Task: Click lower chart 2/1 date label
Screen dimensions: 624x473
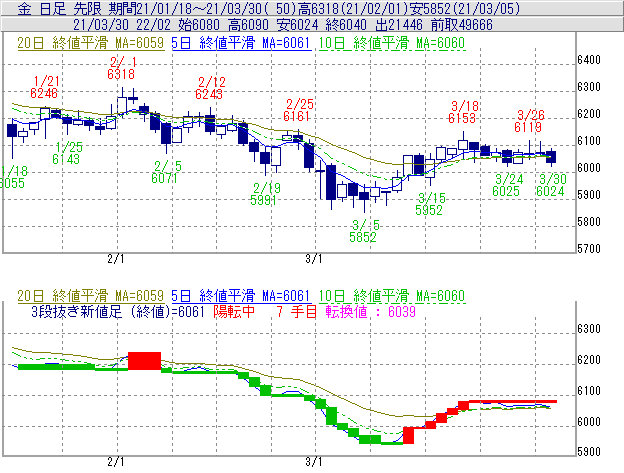Action: click(x=116, y=462)
